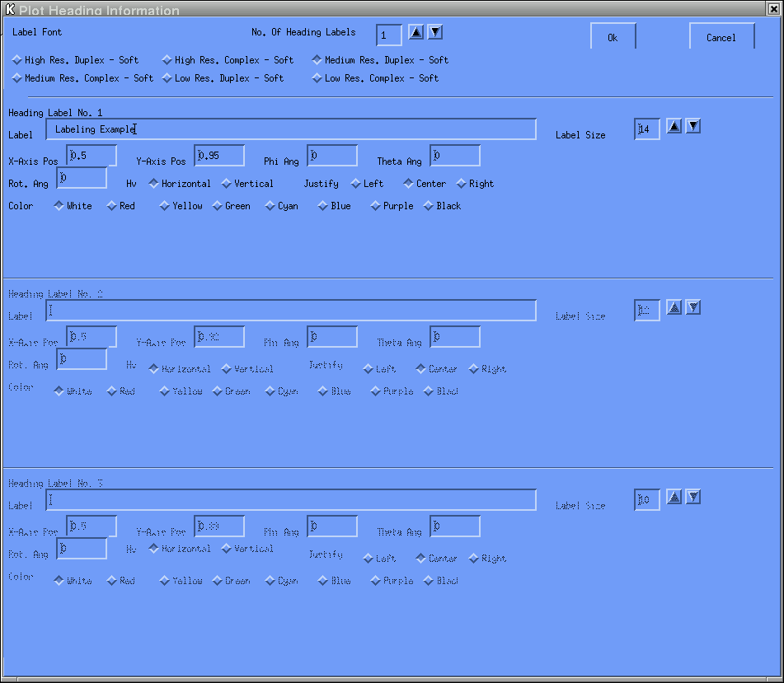Set Label 1 justification to Left
The image size is (784, 683).
point(367,184)
